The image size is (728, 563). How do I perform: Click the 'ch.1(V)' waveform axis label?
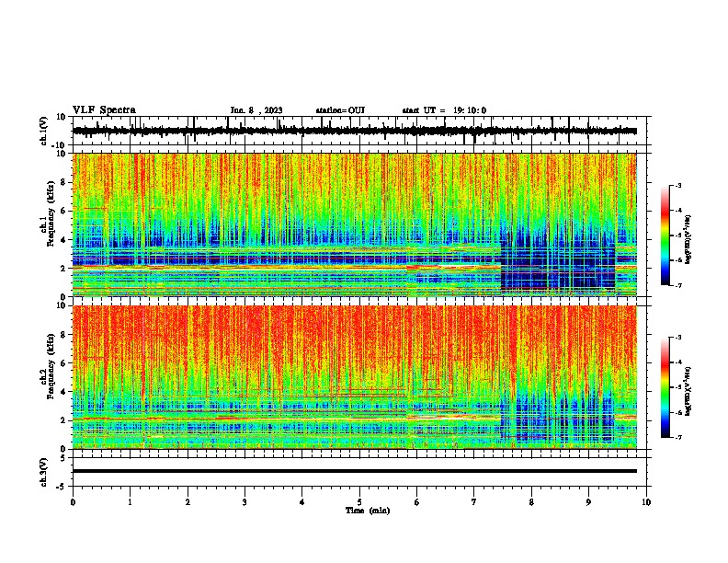(44, 131)
